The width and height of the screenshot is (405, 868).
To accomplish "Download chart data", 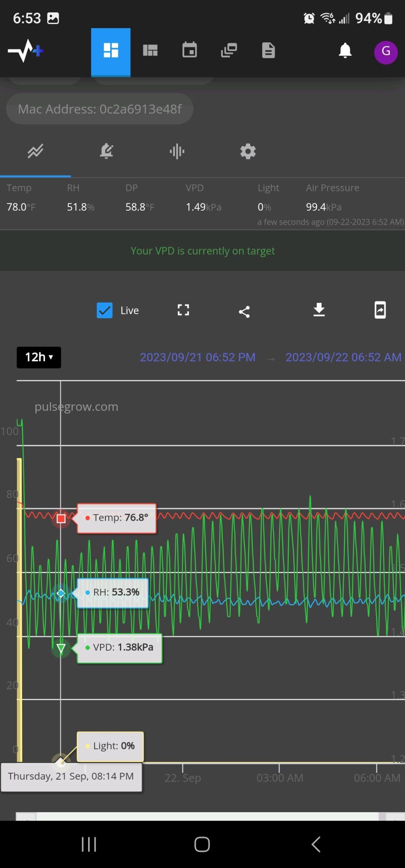I will click(319, 310).
